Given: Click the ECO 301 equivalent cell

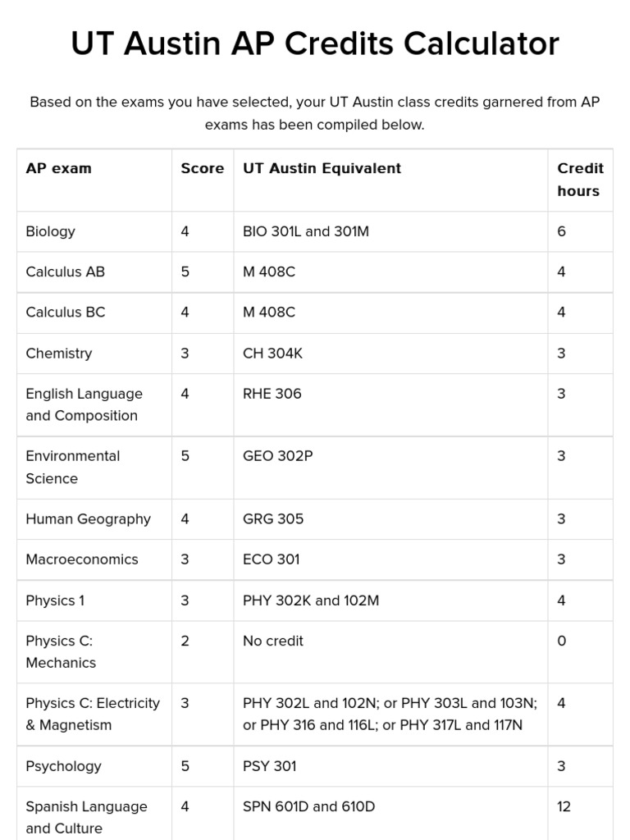Looking at the screenshot, I should tap(271, 559).
